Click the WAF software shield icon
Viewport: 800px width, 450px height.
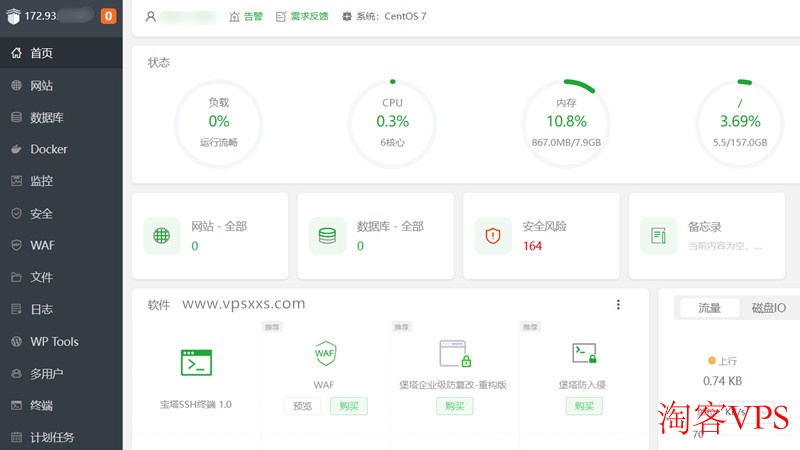tap(325, 353)
